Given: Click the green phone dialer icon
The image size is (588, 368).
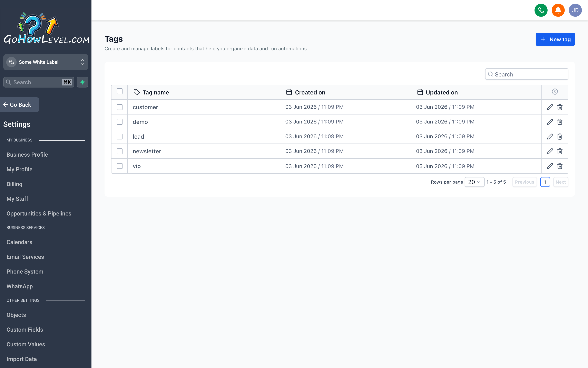Looking at the screenshot, I should tap(541, 10).
